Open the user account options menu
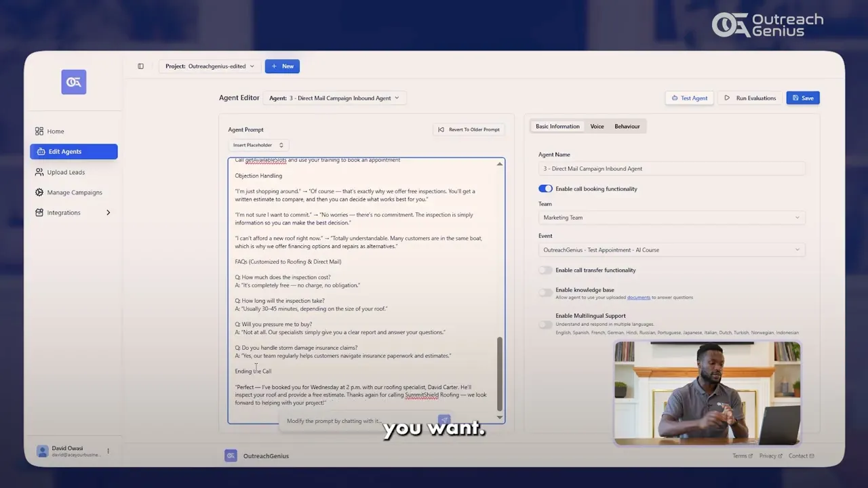The image size is (868, 488). (x=108, y=451)
